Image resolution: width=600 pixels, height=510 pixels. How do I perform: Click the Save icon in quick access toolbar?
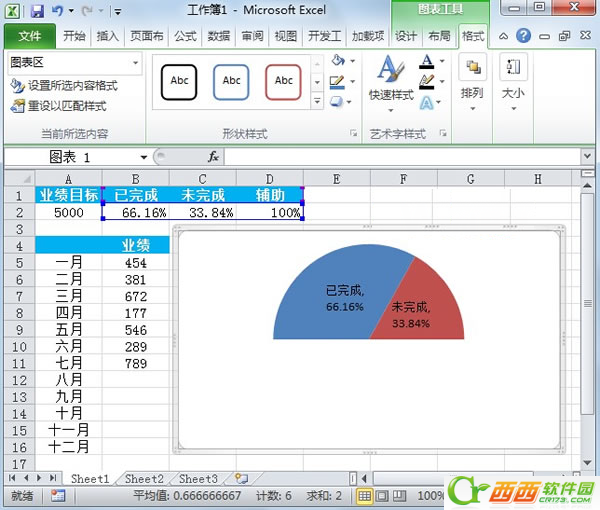point(37,11)
